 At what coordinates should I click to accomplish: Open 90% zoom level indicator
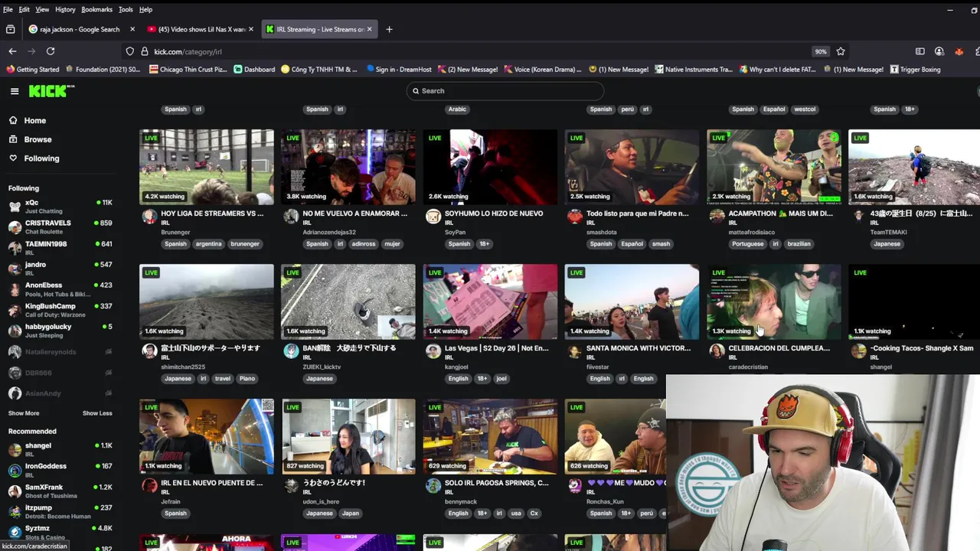tap(820, 51)
